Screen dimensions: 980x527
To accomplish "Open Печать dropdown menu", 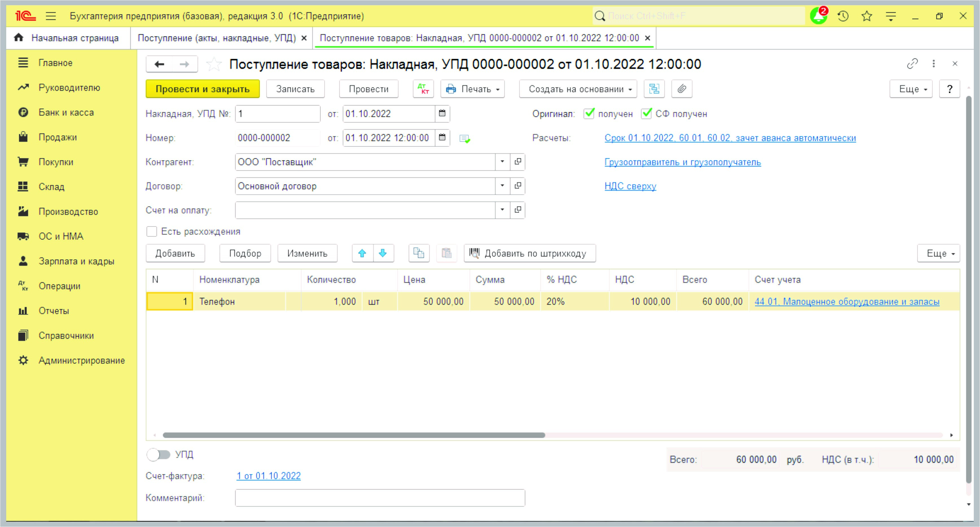I will (473, 89).
